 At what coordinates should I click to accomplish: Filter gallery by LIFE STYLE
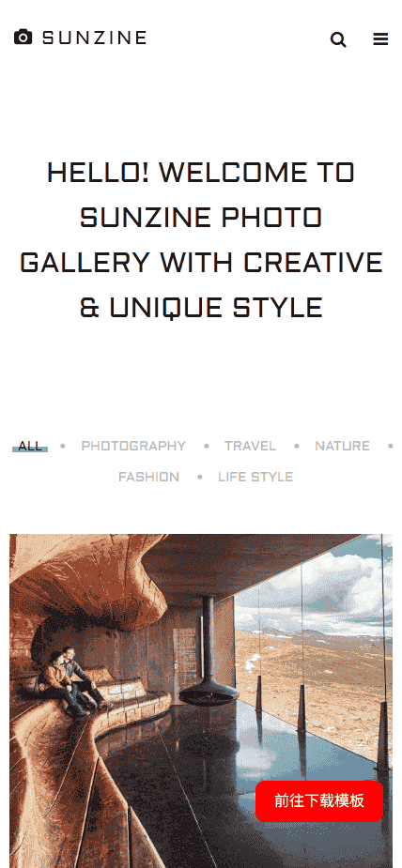(x=255, y=477)
